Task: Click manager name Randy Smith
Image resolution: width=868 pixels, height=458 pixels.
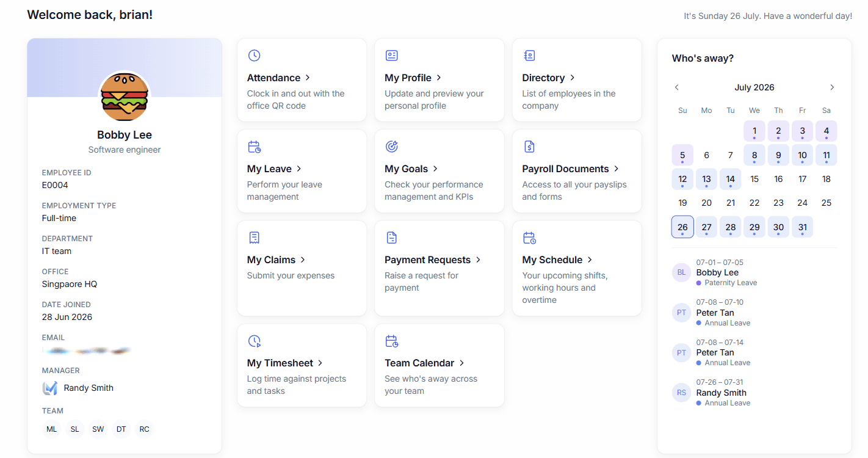Action: tap(89, 388)
